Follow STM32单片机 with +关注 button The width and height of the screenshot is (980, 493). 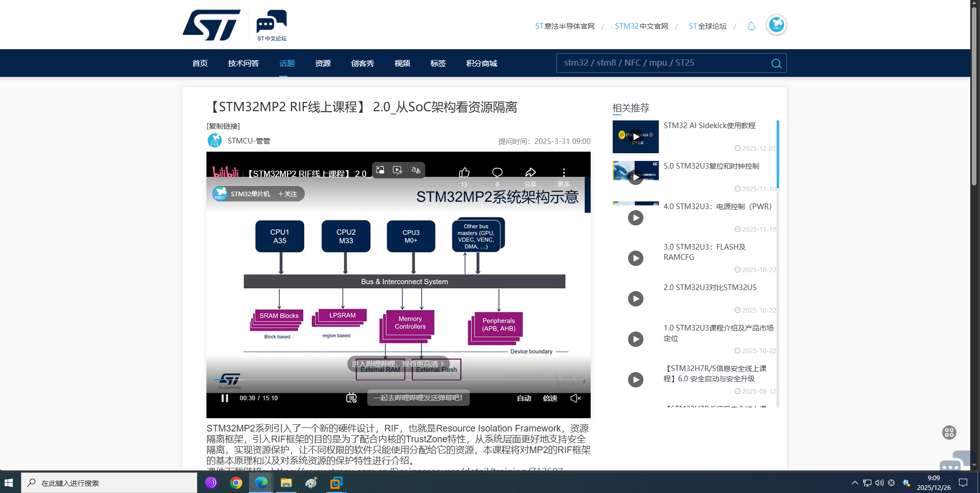[x=287, y=194]
